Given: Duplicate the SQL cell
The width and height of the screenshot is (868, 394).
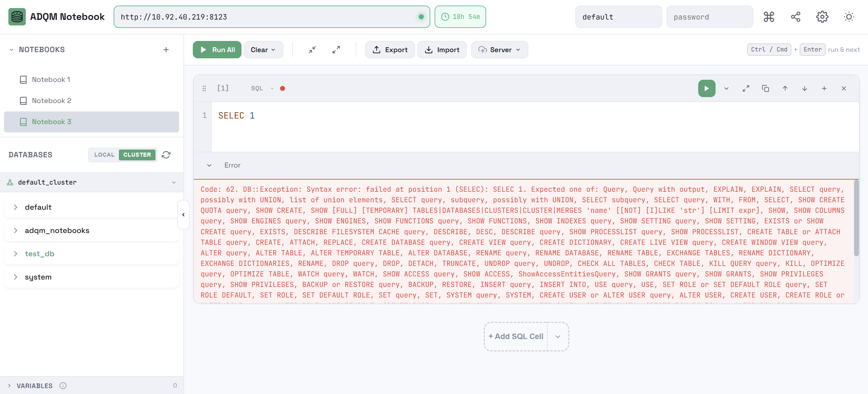Looking at the screenshot, I should click(x=765, y=88).
